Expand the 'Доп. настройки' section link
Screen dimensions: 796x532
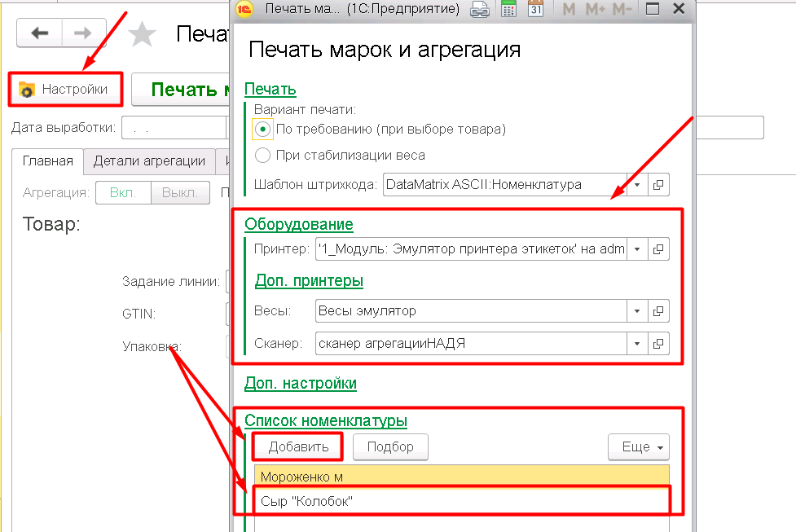tap(301, 382)
